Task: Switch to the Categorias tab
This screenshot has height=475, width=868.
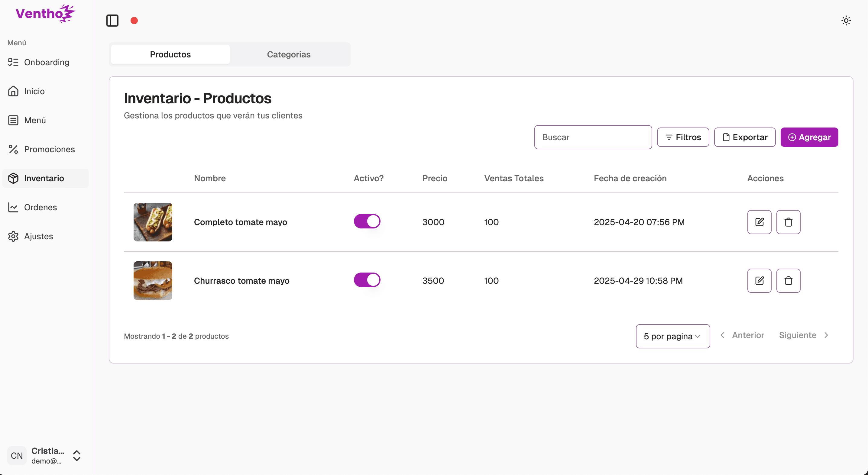Action: click(289, 54)
